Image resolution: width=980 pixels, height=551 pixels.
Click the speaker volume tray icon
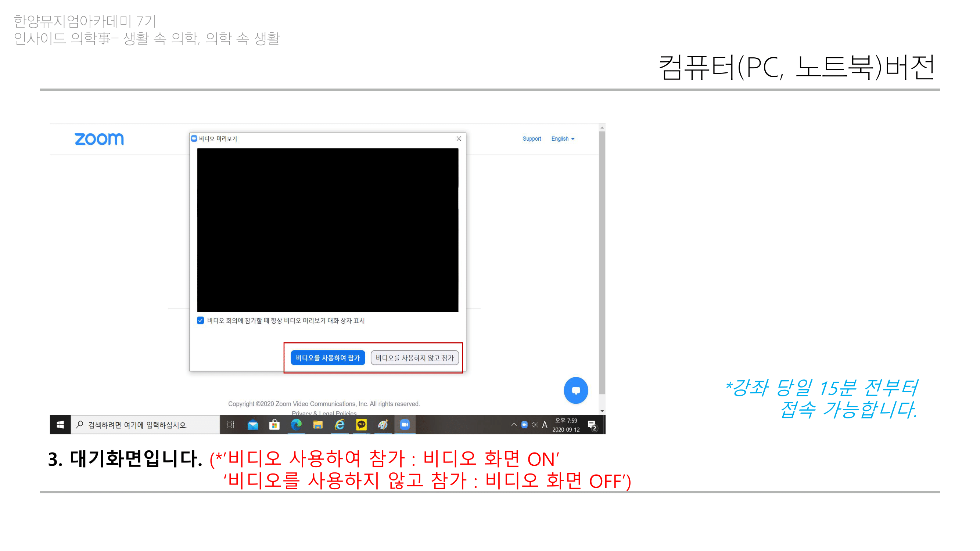[x=535, y=425]
